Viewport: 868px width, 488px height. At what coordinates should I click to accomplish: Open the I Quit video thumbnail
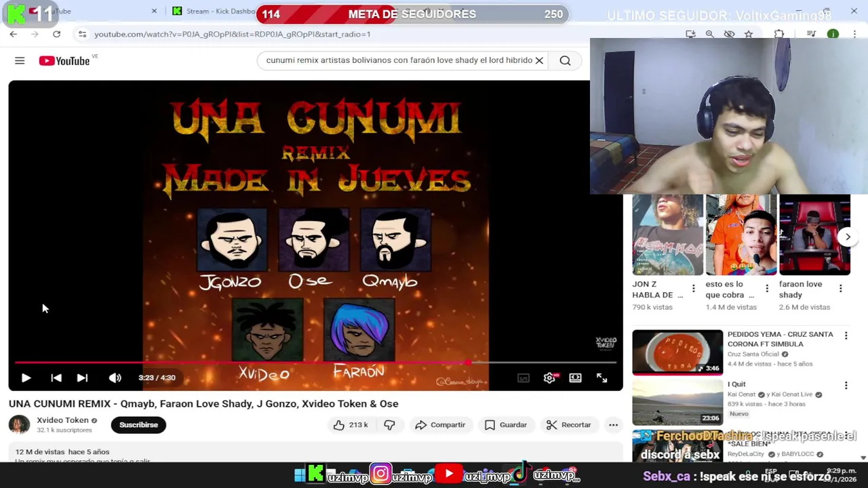[677, 403]
